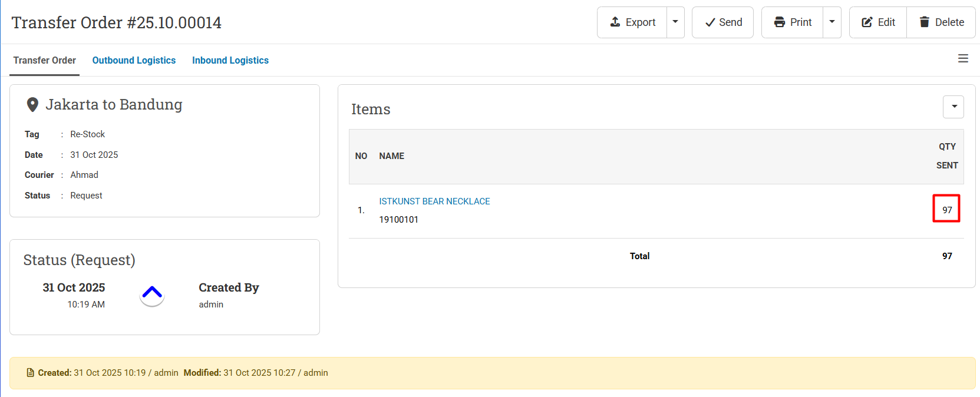This screenshot has width=980, height=397.
Task: Click the highlighted quantity sent 97 cell
Action: pos(946,209)
